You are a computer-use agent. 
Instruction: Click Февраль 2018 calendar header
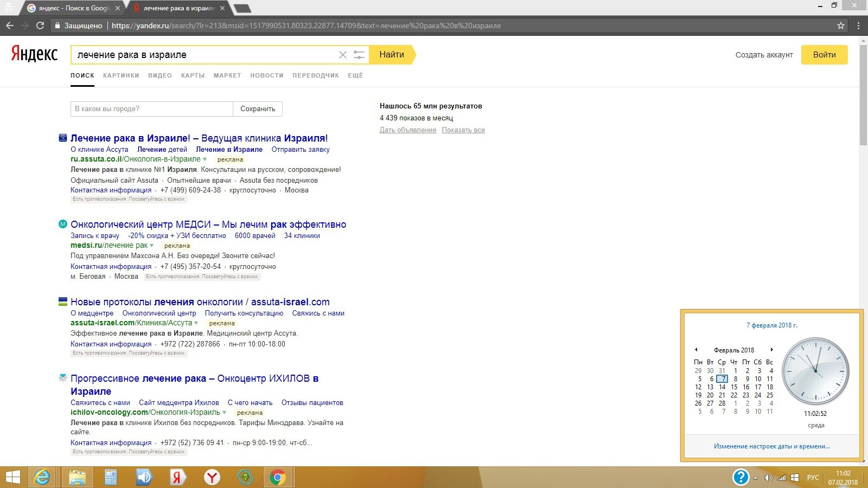pos(734,350)
